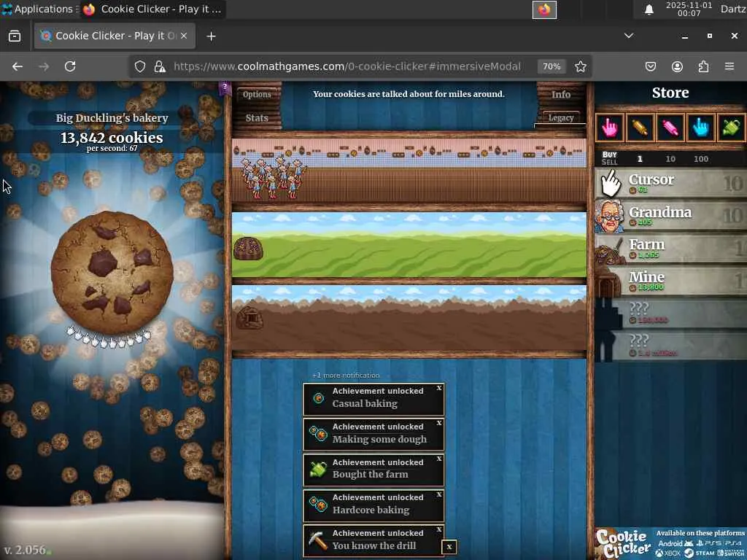The width and height of the screenshot is (747, 560).
Task: Open the Pocket save icon
Action: point(650,66)
